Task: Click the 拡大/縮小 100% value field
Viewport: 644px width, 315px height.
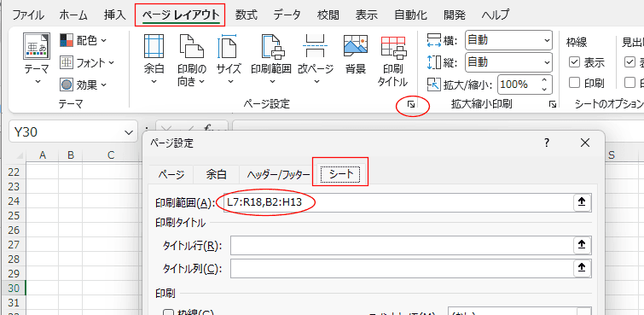Action: pyautogui.click(x=519, y=85)
